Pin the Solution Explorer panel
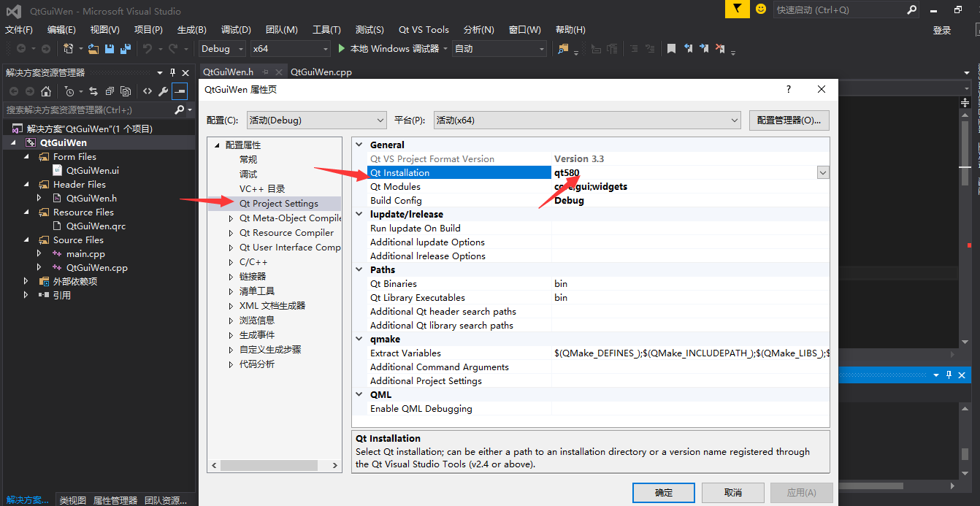The height and width of the screenshot is (506, 980). click(173, 72)
